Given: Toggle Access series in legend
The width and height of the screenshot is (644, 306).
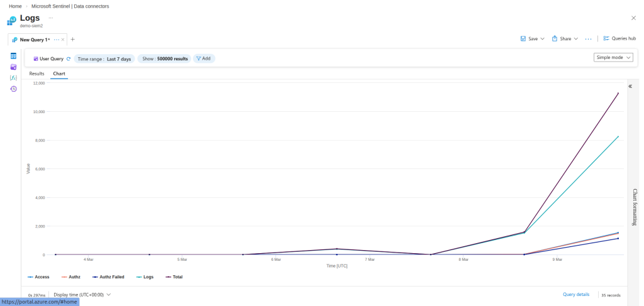Looking at the screenshot, I should pyautogui.click(x=38, y=277).
